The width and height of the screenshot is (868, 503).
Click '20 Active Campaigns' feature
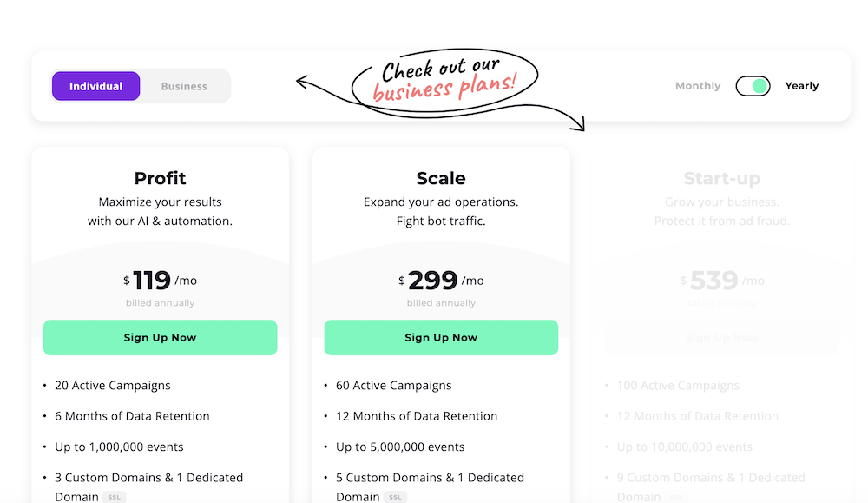[x=113, y=386]
